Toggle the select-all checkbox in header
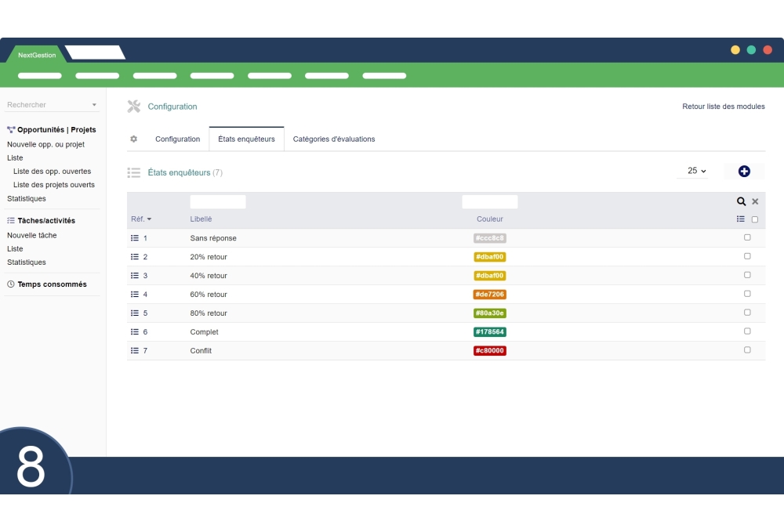Image resolution: width=784 pixels, height=532 pixels. tap(755, 219)
